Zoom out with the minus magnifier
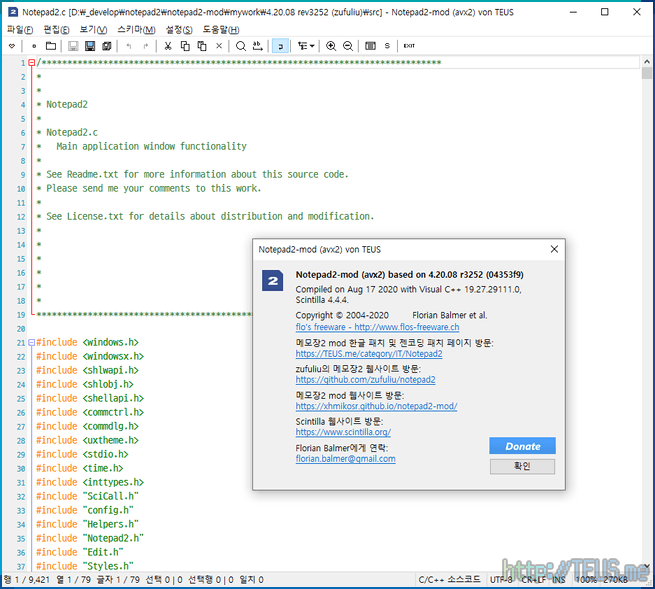 click(348, 46)
